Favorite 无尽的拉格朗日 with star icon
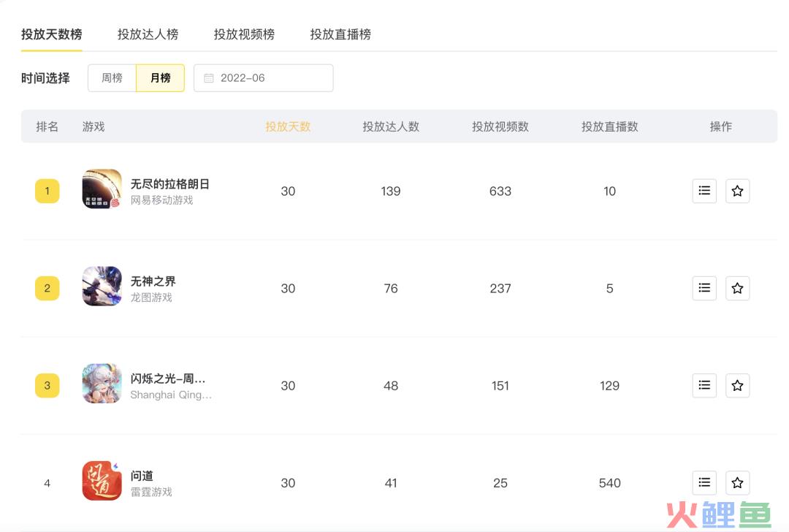This screenshot has height=532, width=789. 737,191
